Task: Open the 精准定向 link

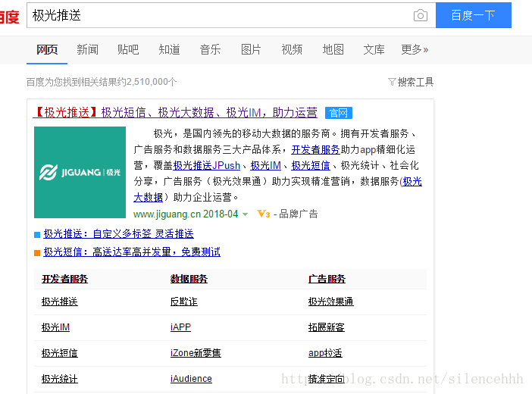Action: [327, 379]
